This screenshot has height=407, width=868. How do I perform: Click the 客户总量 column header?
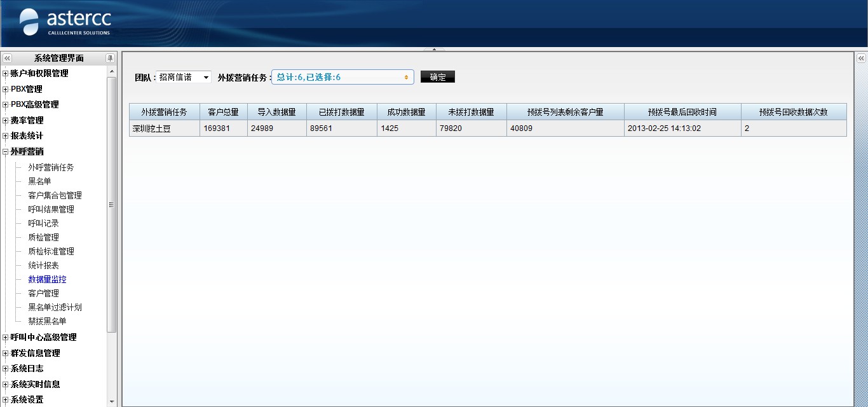(223, 112)
